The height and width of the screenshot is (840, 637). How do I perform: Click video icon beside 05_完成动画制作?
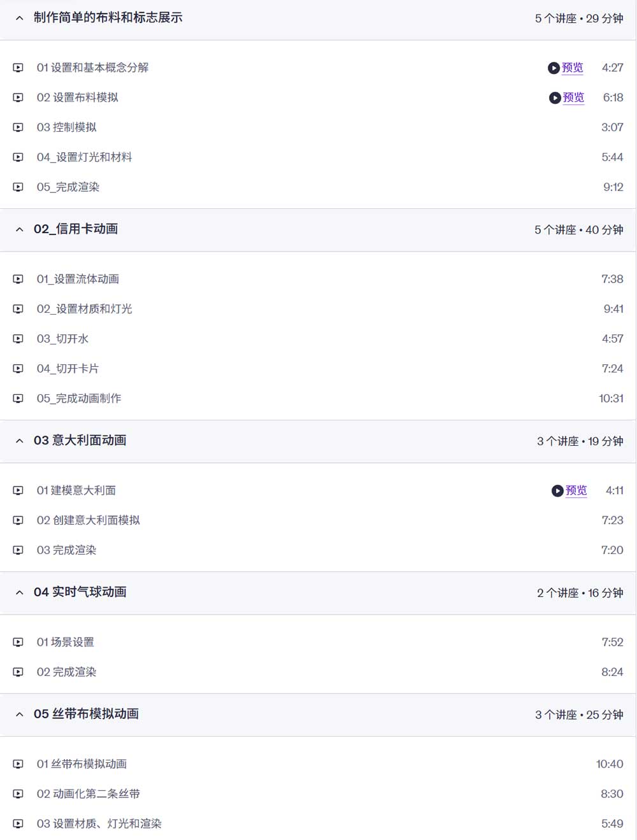pos(18,399)
